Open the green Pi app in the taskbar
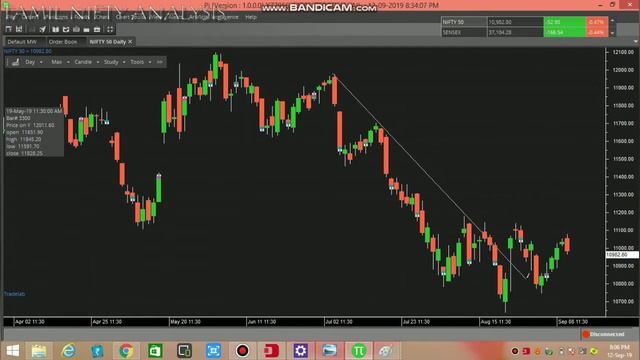640x360 pixels. 359,351
